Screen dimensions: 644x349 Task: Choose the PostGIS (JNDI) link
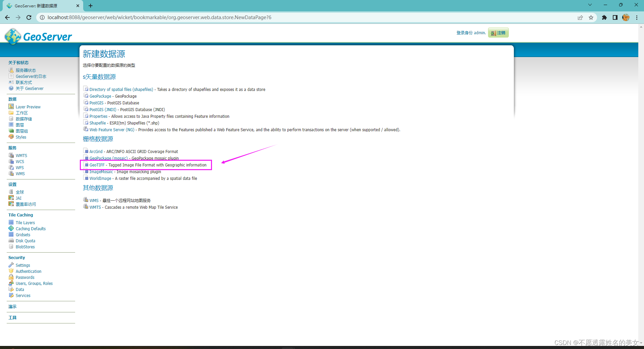[x=103, y=110]
